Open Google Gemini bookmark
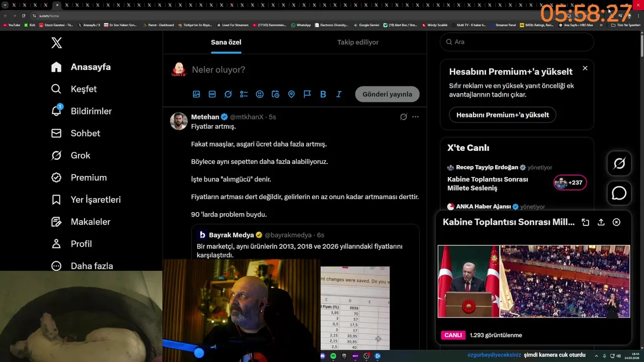Screen dimensions: 644x362 click(366, 25)
